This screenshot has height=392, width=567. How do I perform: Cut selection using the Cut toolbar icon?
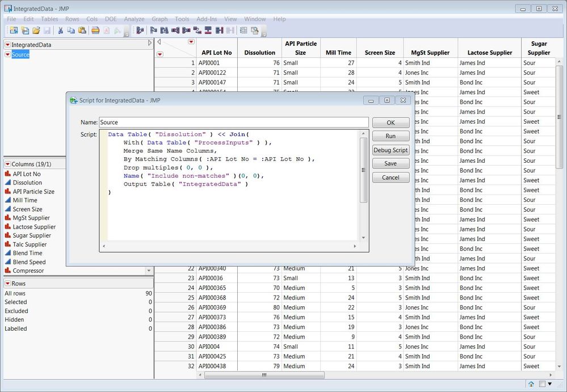(x=61, y=30)
